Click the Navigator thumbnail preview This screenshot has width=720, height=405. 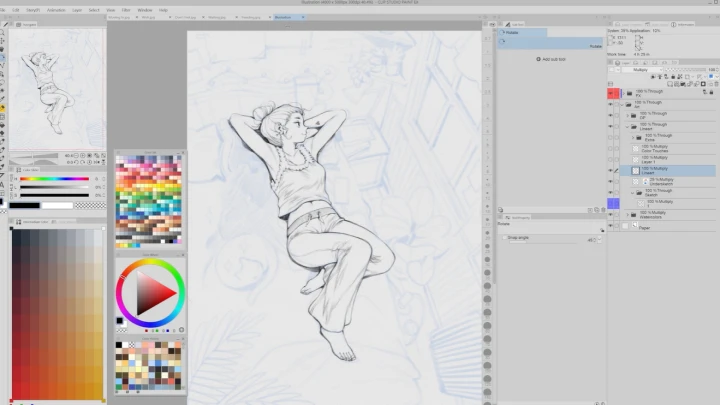[57, 89]
